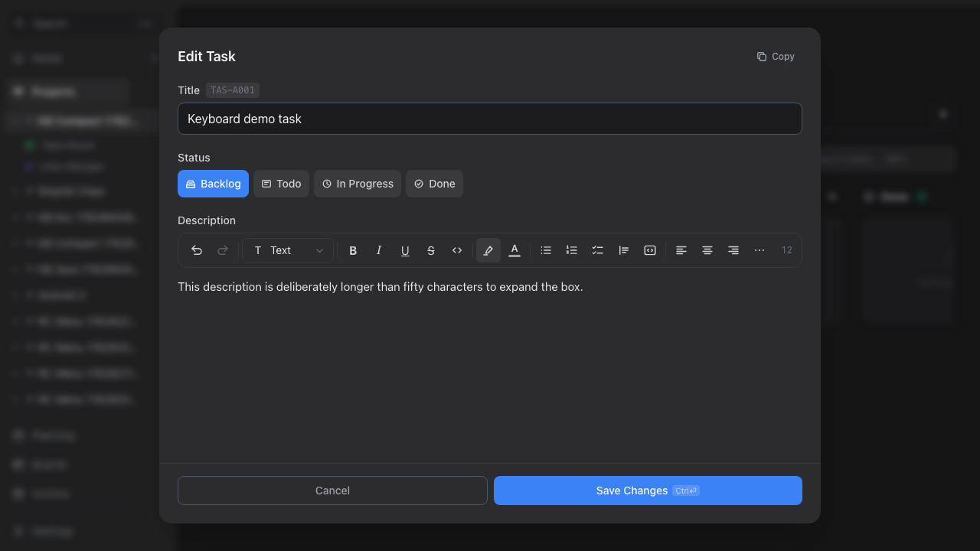This screenshot has width=980, height=551.
Task: Align description text right
Action: (x=733, y=250)
